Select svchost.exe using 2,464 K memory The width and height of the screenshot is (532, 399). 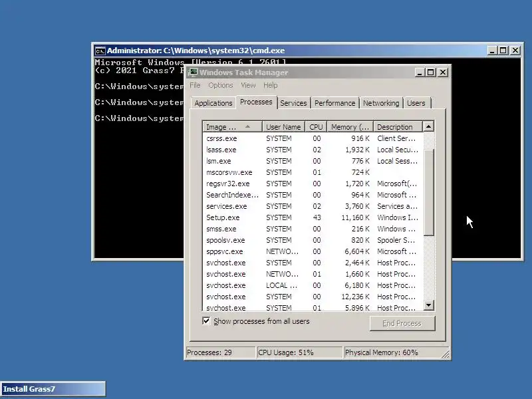coord(313,263)
